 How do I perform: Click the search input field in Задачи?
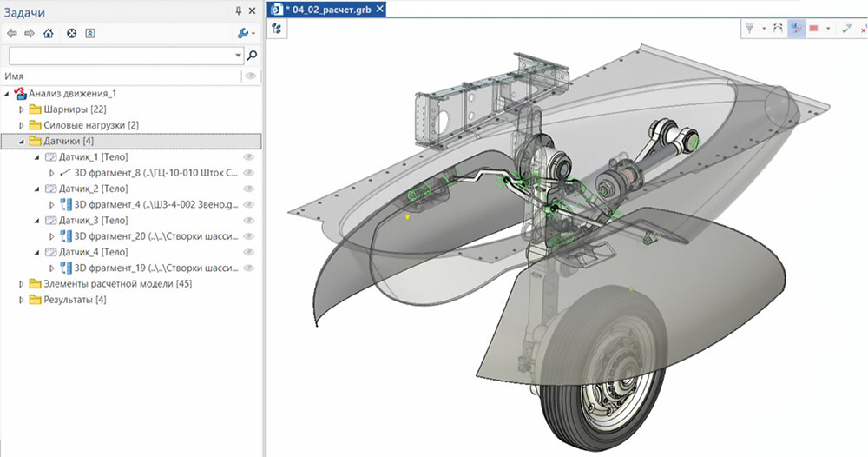(x=120, y=56)
